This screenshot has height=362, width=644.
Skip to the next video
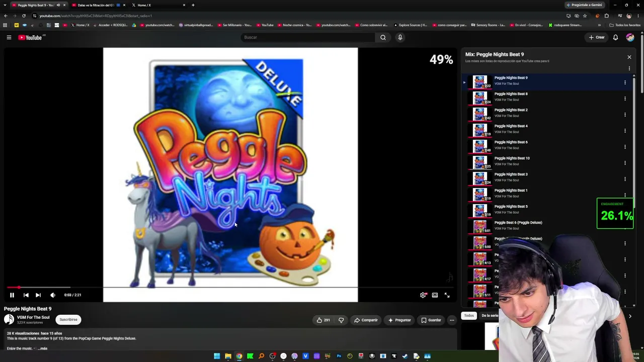click(38, 295)
